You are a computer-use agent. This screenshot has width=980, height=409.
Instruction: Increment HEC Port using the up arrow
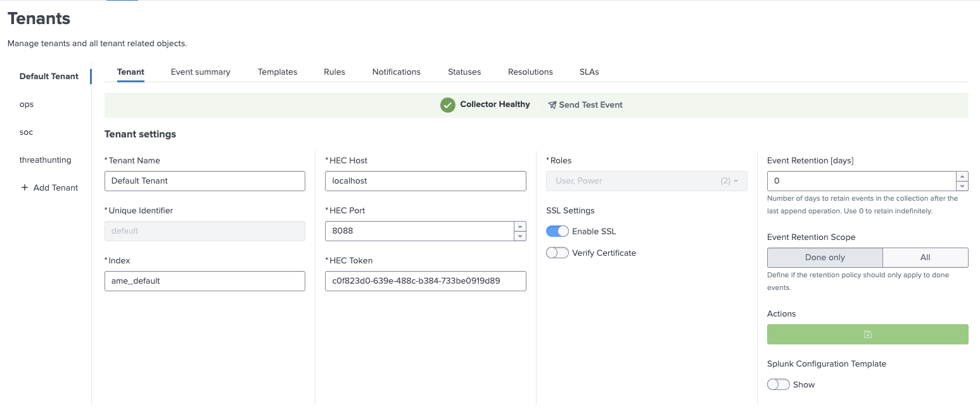tap(519, 227)
